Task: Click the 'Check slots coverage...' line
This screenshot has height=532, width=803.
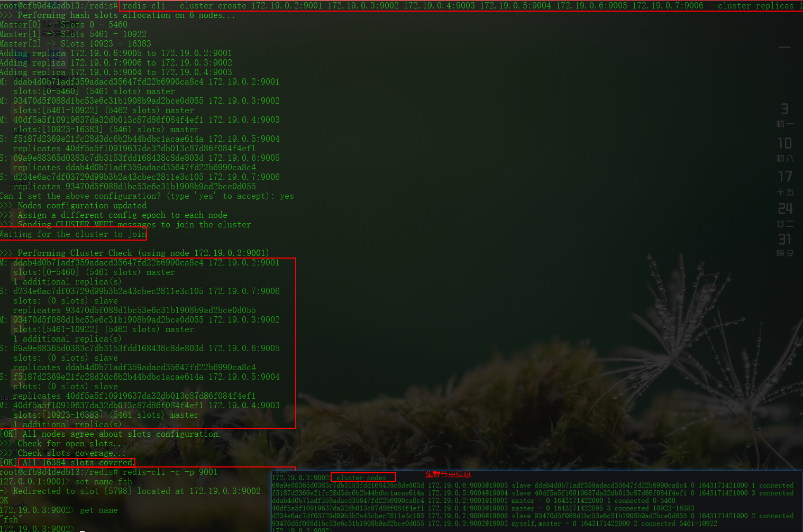Action: [63, 453]
